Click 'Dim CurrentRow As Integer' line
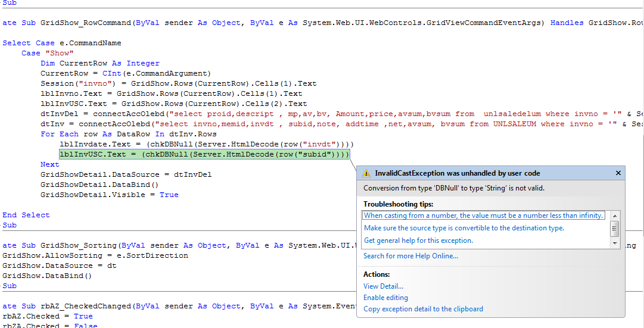 point(100,63)
